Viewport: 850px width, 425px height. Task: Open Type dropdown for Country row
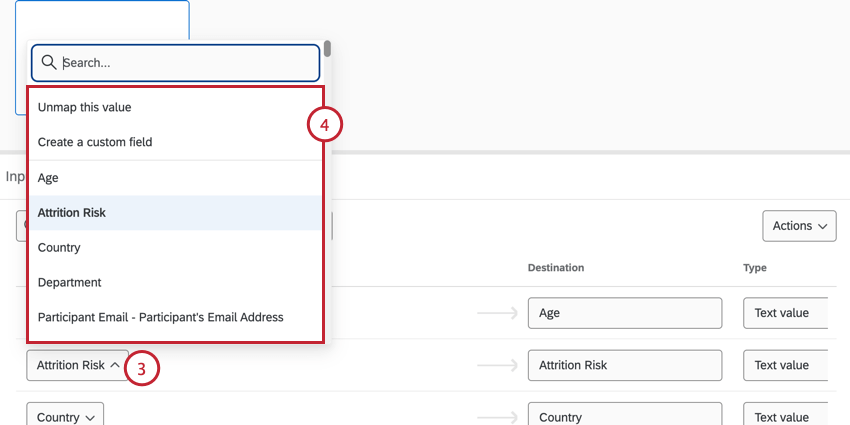tap(785, 416)
